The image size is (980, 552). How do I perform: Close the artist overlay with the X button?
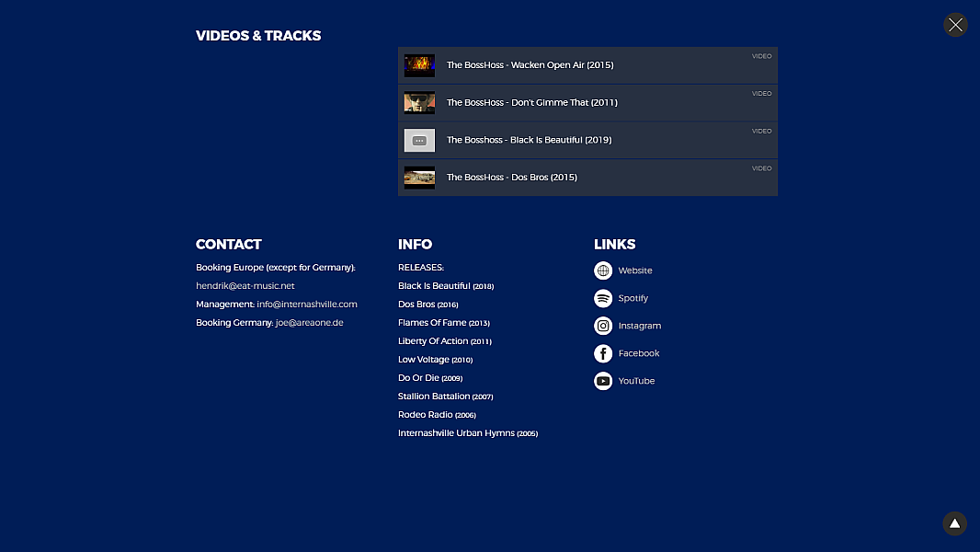[x=955, y=25]
